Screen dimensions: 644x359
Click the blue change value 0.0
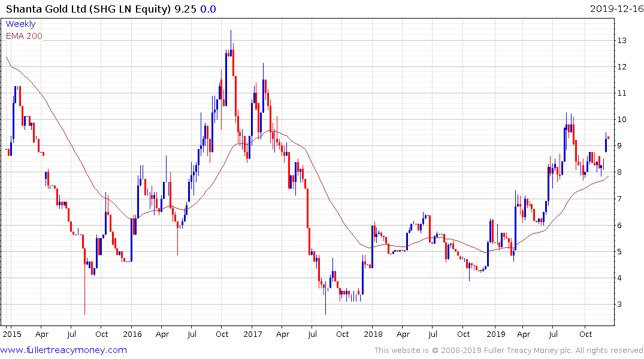(208, 9)
